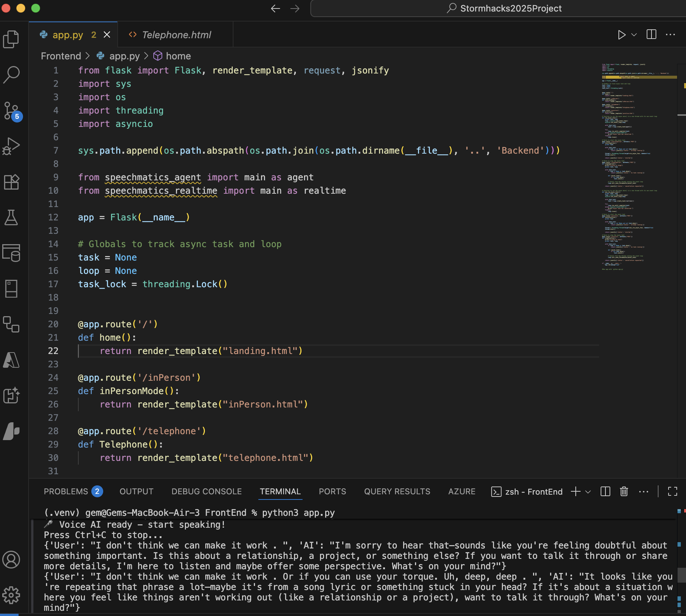
Task: Click the Run Python File play button
Action: [x=621, y=35]
